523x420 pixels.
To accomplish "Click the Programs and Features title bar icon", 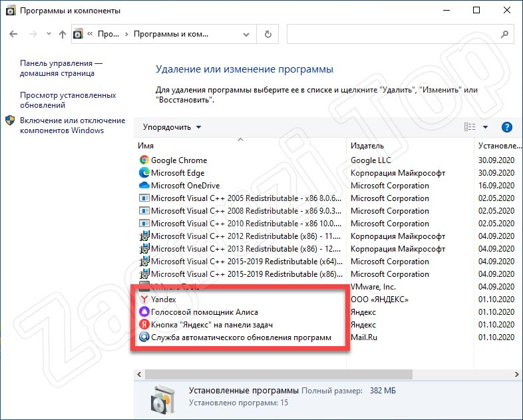I will point(11,11).
